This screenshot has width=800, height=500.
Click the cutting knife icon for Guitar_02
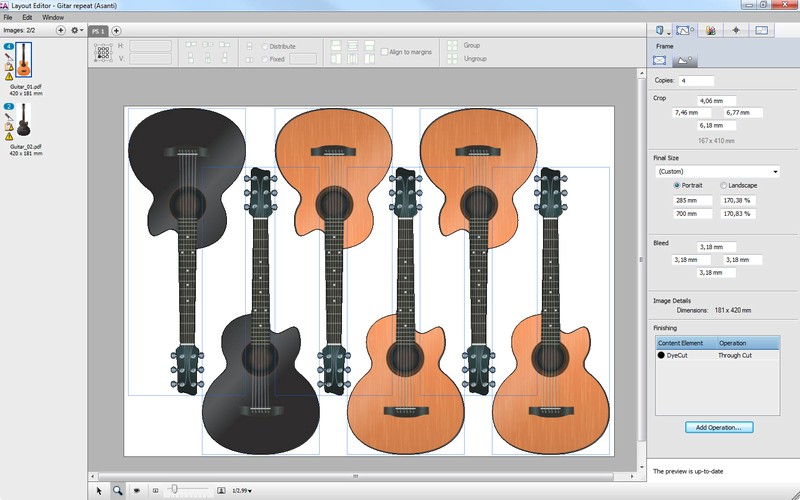(9, 117)
